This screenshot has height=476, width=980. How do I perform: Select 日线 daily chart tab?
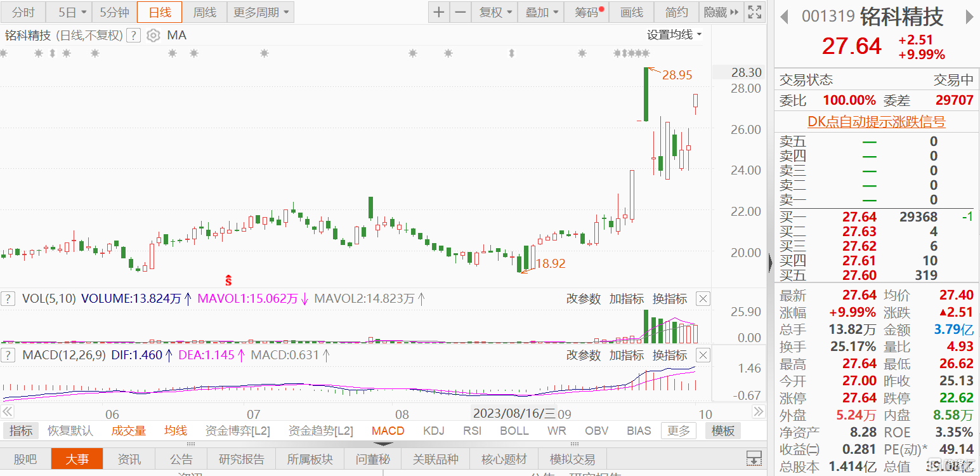pyautogui.click(x=159, y=12)
